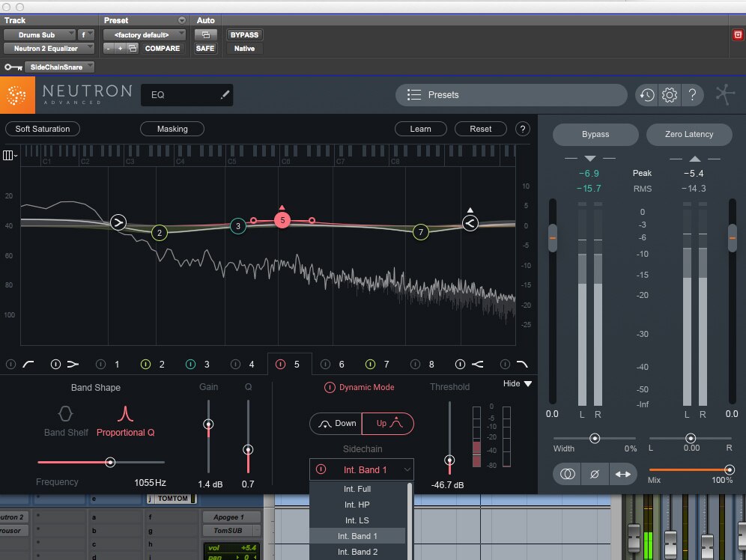Click the red target icon top right
Image resolution: width=746 pixels, height=560 pixels.
738,34
